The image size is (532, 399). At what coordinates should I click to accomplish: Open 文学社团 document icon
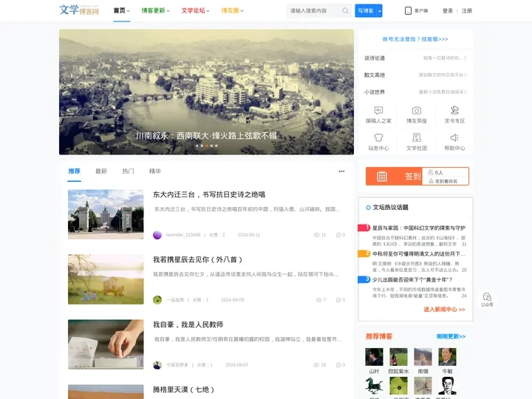coord(417,137)
